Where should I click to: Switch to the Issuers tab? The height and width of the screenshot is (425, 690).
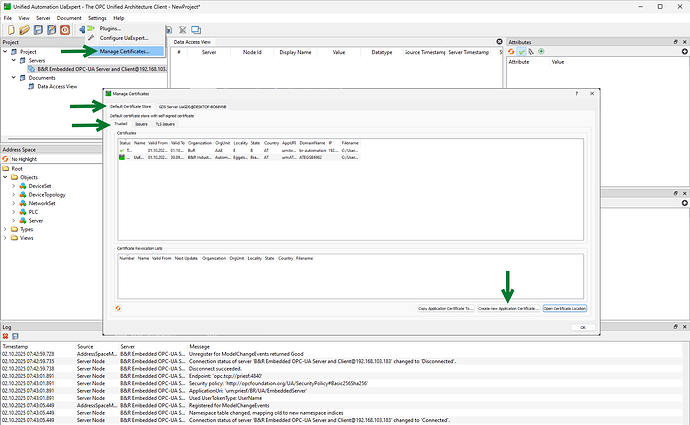click(141, 124)
